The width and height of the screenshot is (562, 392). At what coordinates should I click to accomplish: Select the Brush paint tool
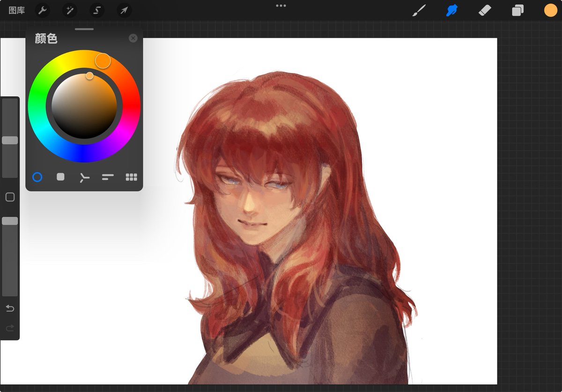[419, 10]
